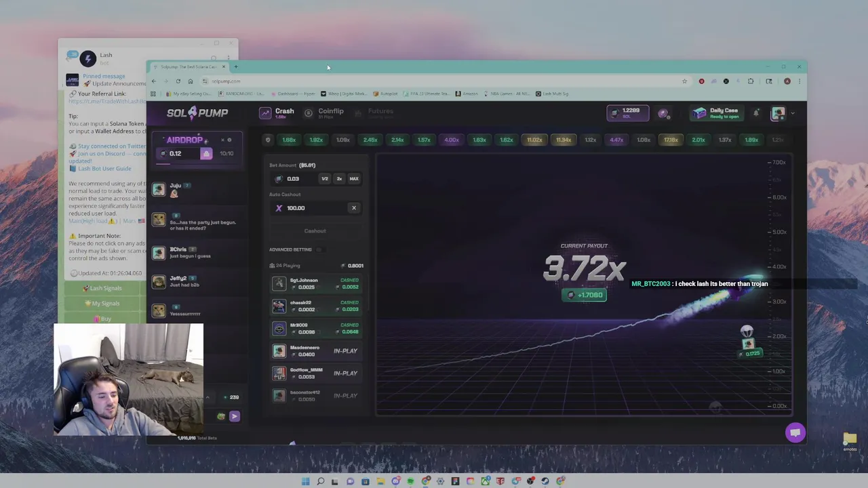Reload the solpump page

click(x=178, y=81)
